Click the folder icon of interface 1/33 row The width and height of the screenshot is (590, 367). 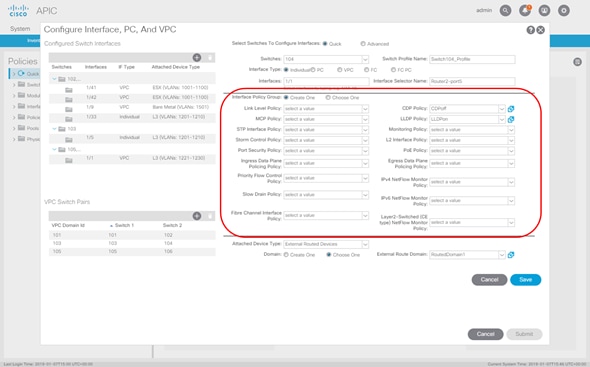click(x=68, y=119)
